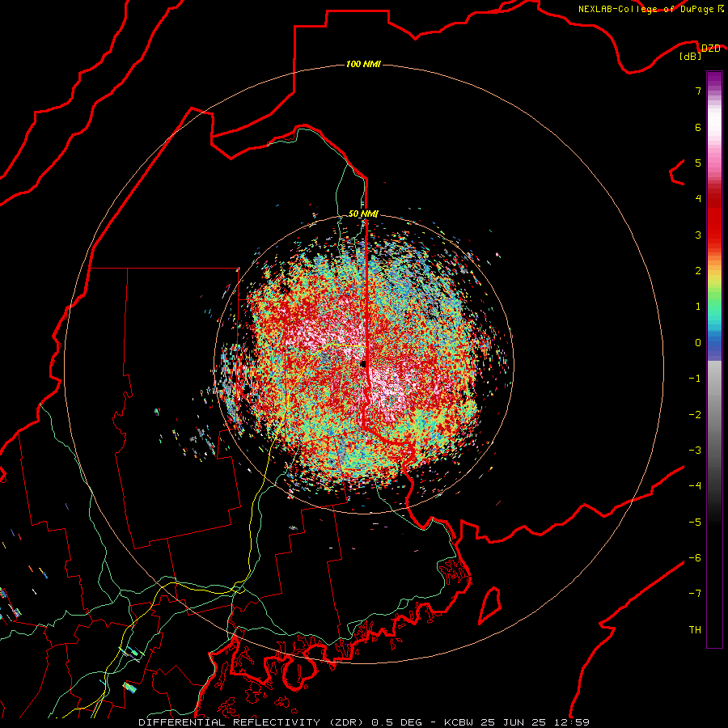The height and width of the screenshot is (728, 728).
Task: Select the -3 value on the scale
Action: pos(695,451)
